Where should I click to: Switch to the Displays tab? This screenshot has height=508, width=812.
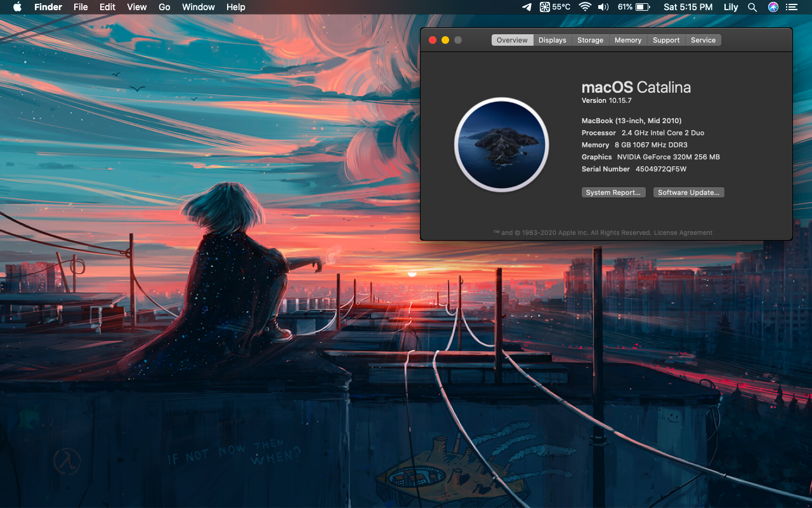[553, 40]
